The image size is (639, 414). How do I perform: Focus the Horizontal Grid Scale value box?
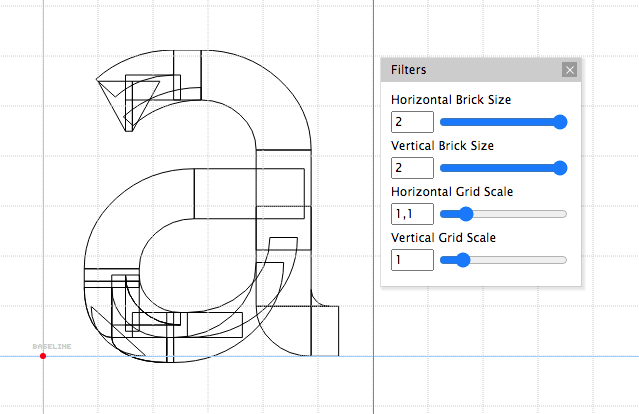(x=412, y=214)
